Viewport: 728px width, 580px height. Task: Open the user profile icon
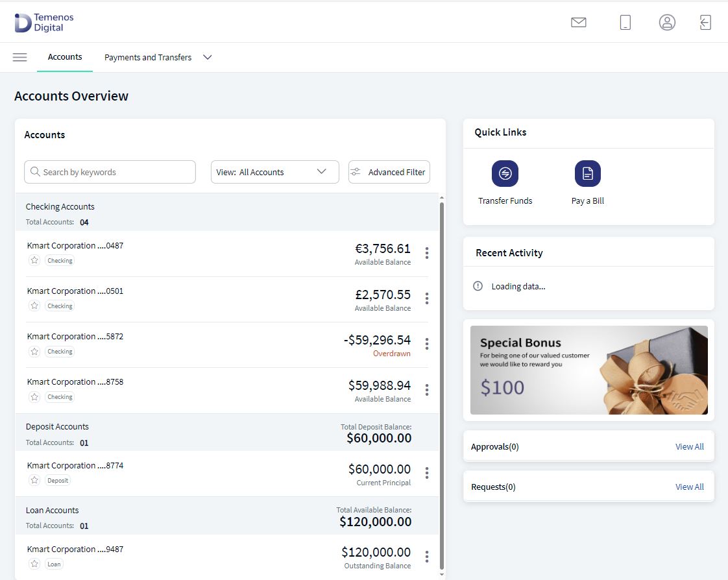coord(667,22)
